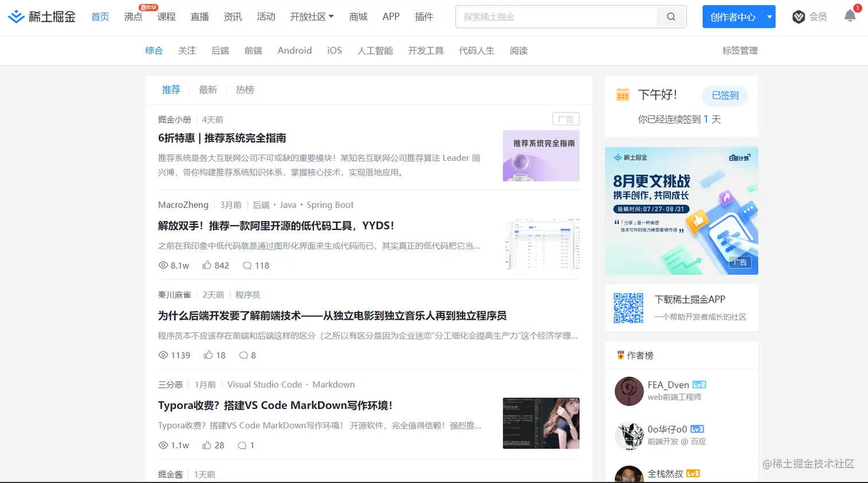Open 商城 in top navigation

[x=358, y=17]
